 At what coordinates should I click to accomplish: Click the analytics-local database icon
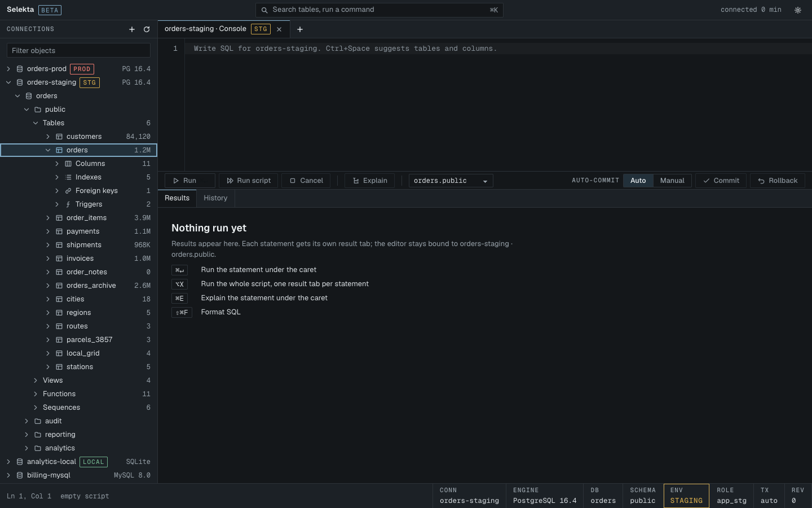tap(20, 462)
